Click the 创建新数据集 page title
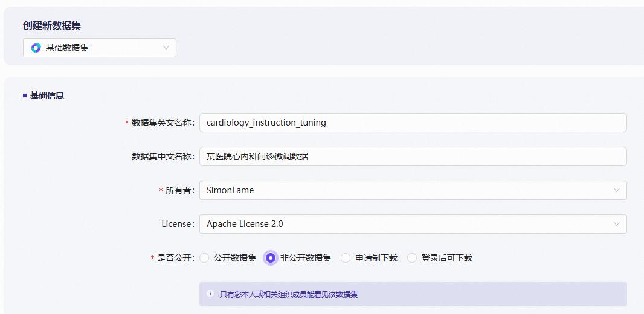644x314 pixels. click(x=52, y=25)
